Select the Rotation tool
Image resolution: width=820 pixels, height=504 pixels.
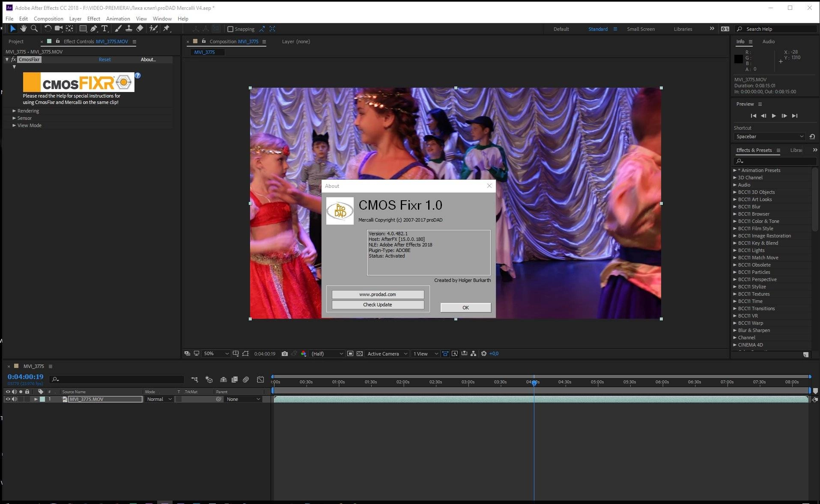(x=48, y=29)
